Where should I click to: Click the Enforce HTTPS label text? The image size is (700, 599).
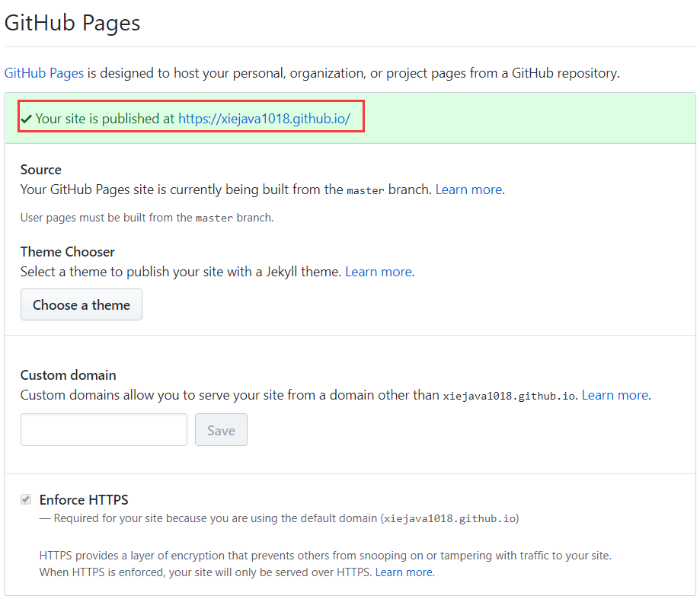[x=84, y=500]
